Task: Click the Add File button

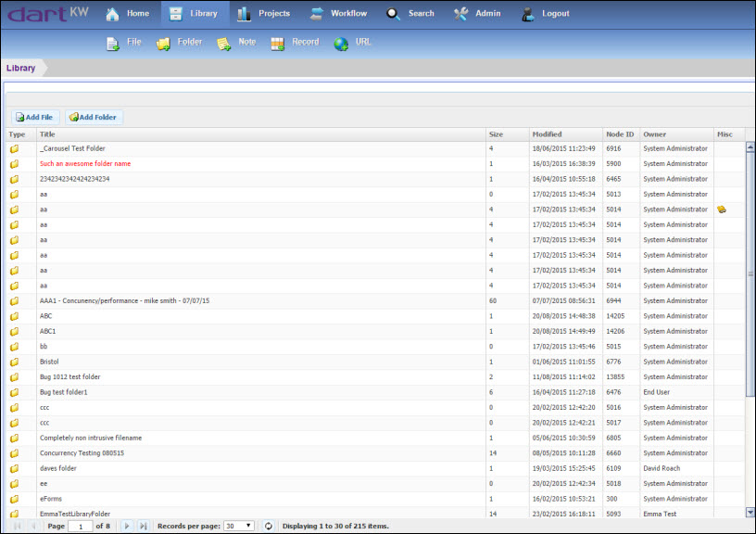Action: point(34,117)
